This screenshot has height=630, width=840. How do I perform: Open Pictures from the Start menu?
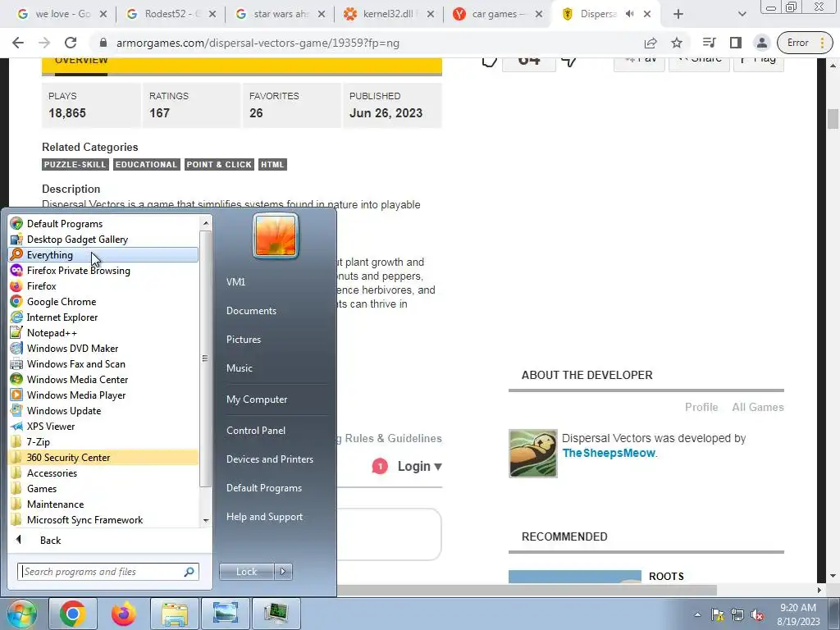coord(243,340)
